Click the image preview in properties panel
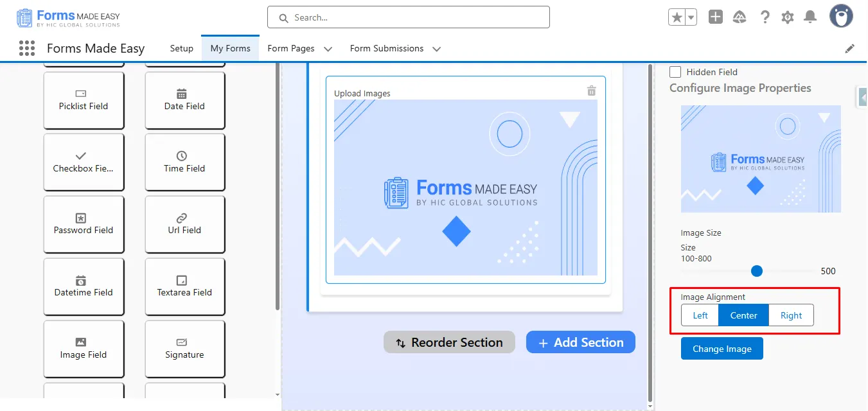The image size is (868, 411). click(x=761, y=159)
